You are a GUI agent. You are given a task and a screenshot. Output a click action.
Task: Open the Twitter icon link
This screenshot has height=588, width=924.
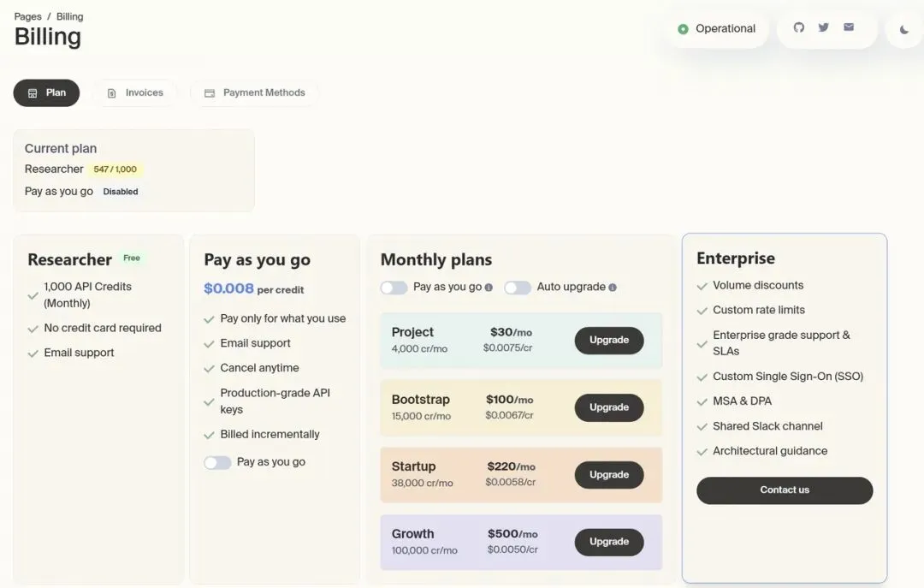pyautogui.click(x=823, y=27)
